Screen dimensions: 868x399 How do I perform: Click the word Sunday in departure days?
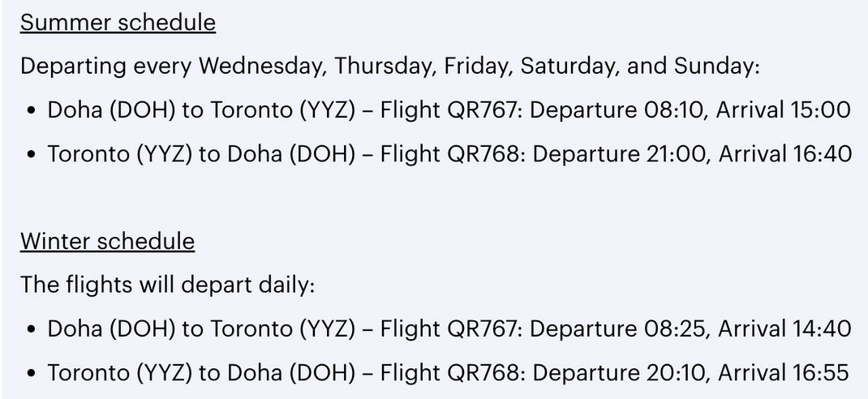click(x=713, y=66)
